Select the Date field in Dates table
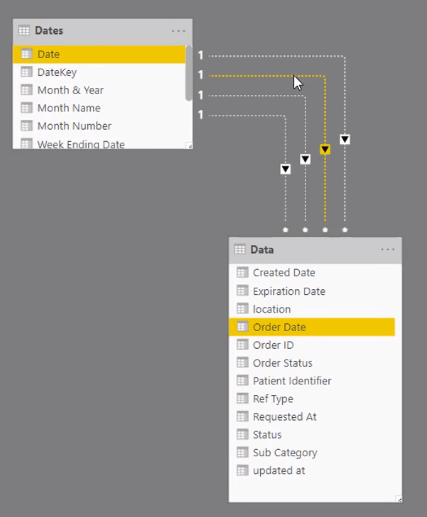Image resolution: width=427 pixels, height=517 pixels. tap(99, 54)
